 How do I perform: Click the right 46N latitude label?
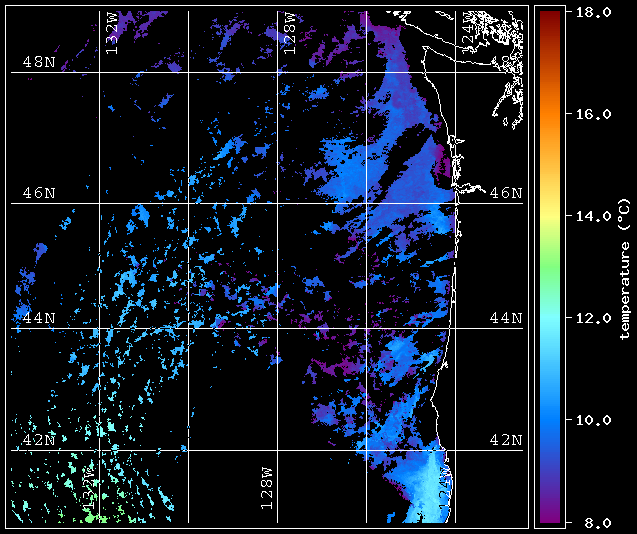[x=505, y=193]
